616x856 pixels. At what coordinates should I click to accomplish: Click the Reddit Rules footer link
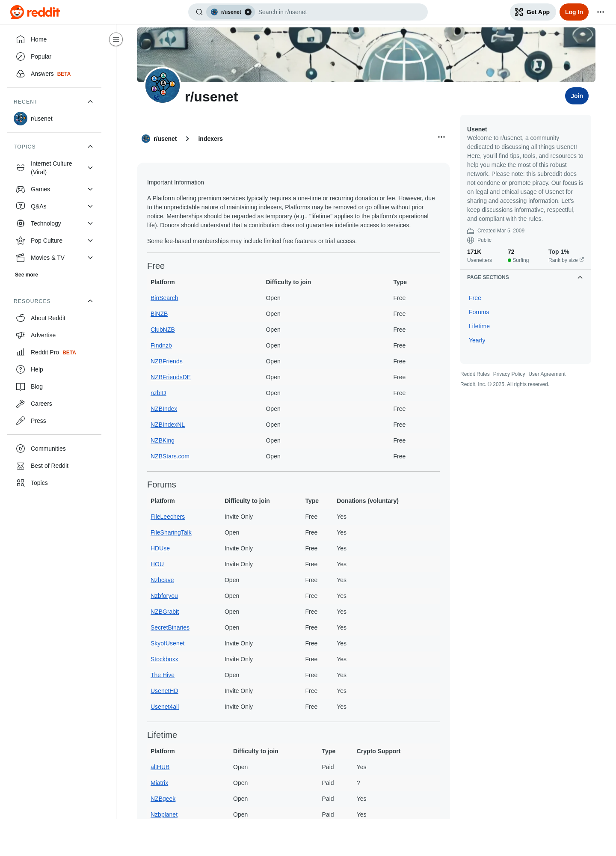[x=475, y=374]
